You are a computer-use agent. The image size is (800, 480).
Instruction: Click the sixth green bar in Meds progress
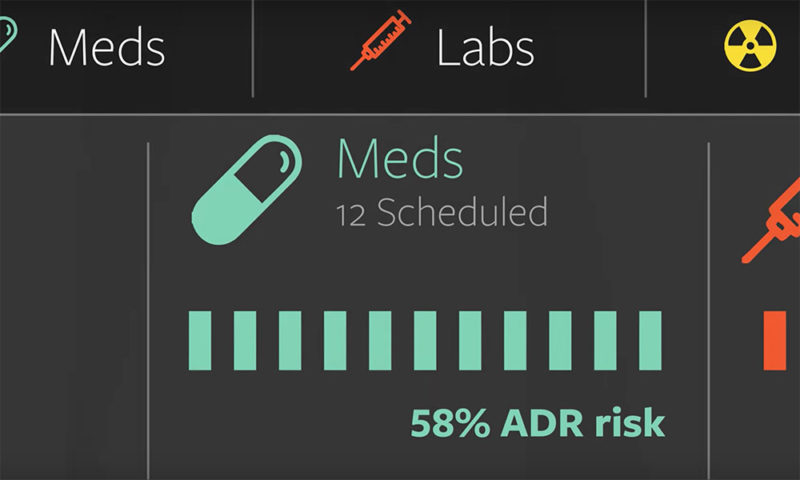pyautogui.click(x=425, y=340)
